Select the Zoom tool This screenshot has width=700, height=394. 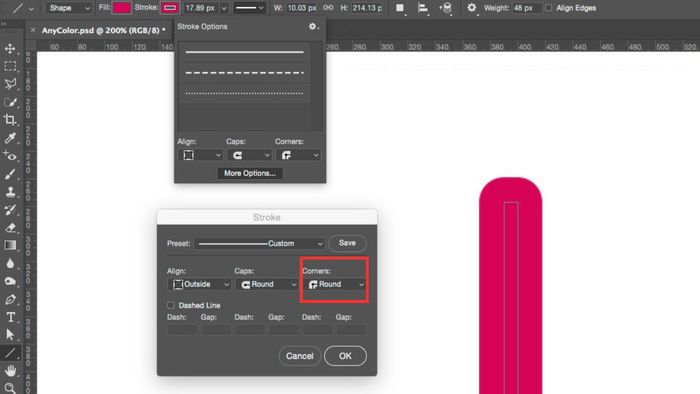(10, 388)
